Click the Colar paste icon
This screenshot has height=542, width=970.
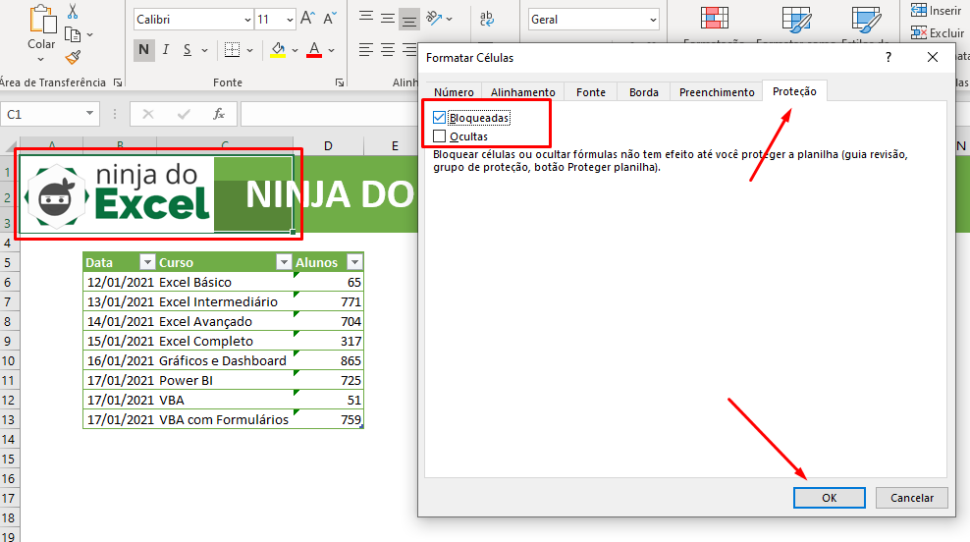[x=42, y=19]
